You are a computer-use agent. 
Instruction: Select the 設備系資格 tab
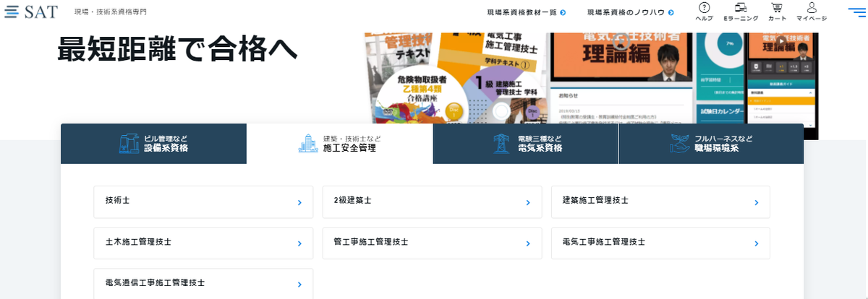tap(154, 144)
